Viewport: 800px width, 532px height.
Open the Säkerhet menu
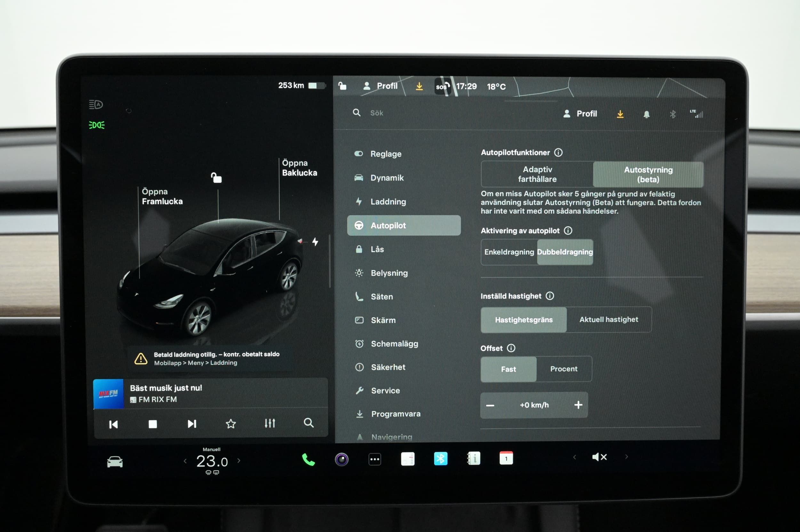pyautogui.click(x=404, y=367)
